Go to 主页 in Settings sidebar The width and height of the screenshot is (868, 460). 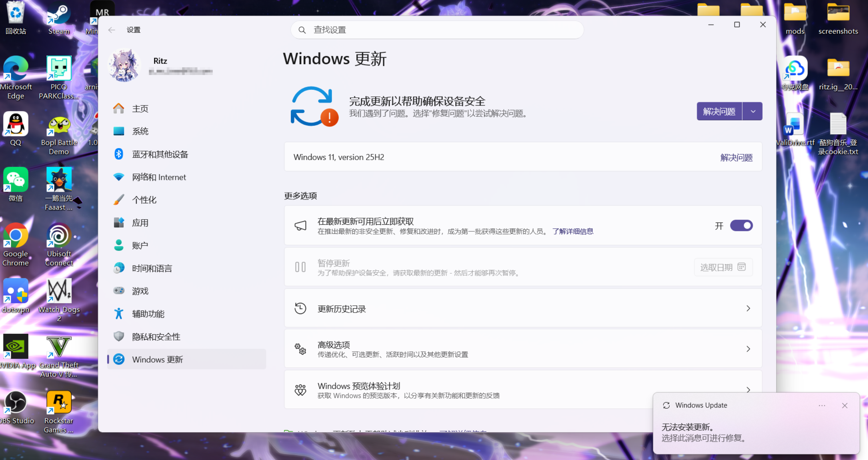(186, 109)
